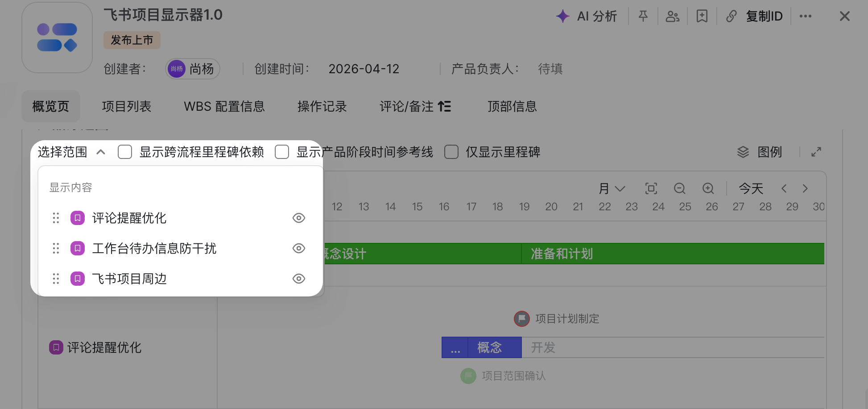This screenshot has height=409, width=868.
Task: Enable 显示跨流程里程碑依赖 checkbox
Action: [x=125, y=152]
